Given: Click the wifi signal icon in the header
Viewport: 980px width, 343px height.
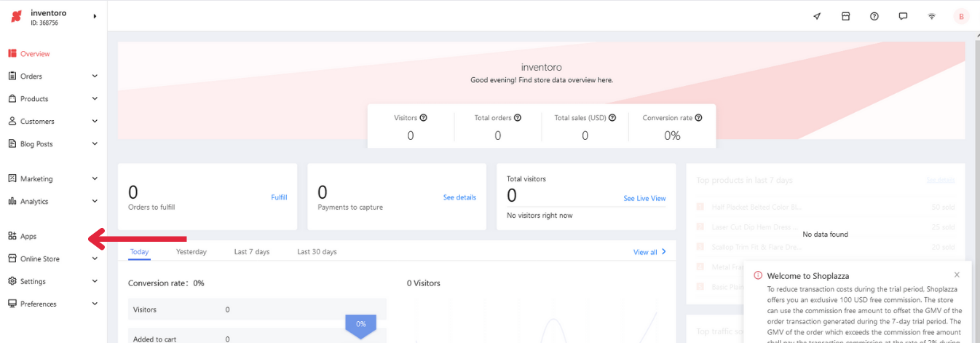Looking at the screenshot, I should click(x=931, y=16).
